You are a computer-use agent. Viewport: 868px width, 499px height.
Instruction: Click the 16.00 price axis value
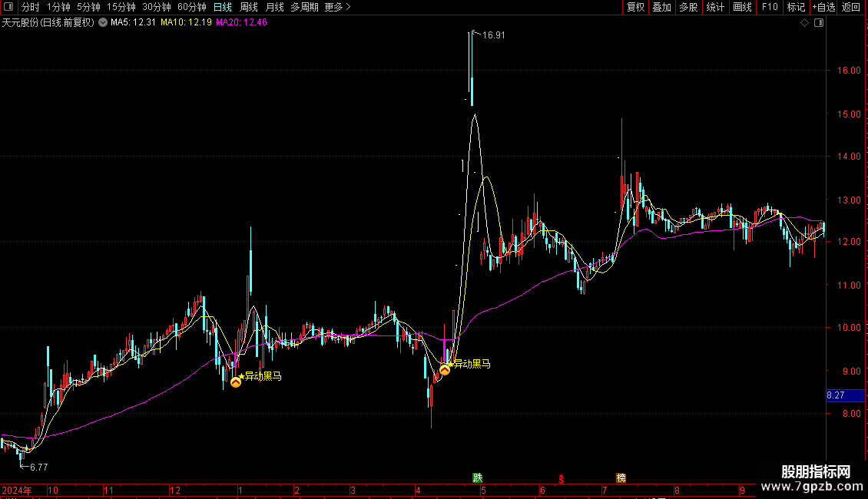coord(849,71)
